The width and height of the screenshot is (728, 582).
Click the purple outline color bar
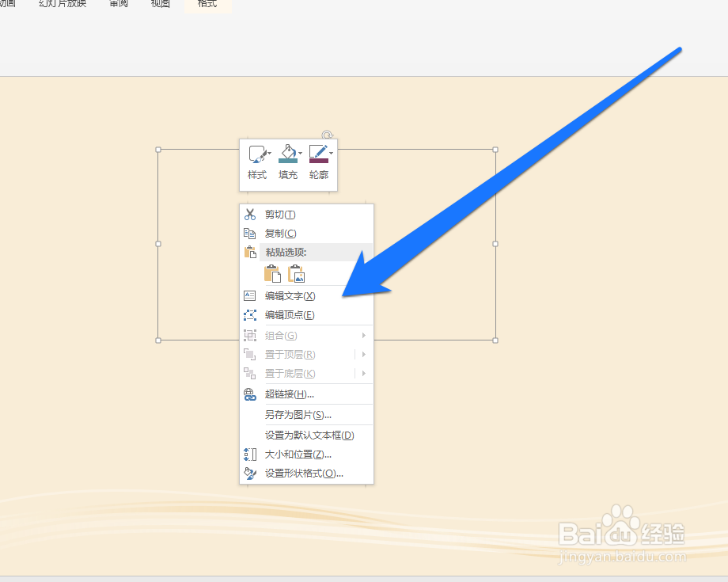tap(318, 160)
